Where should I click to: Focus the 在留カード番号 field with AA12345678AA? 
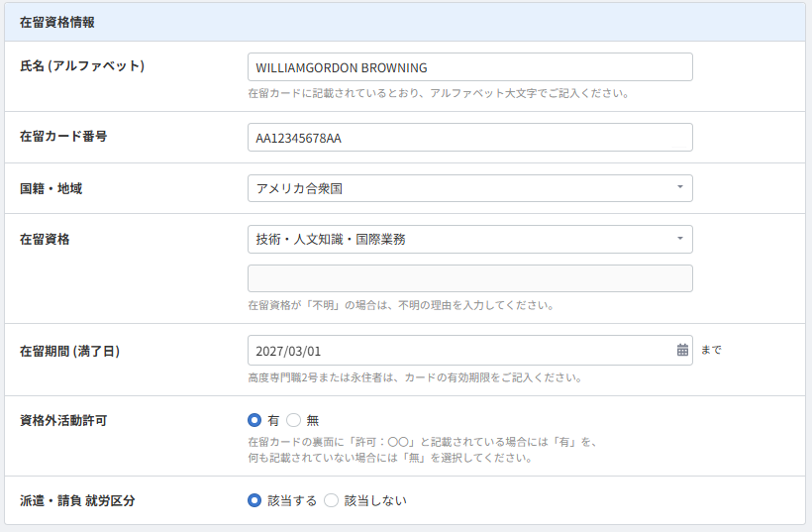point(469,138)
